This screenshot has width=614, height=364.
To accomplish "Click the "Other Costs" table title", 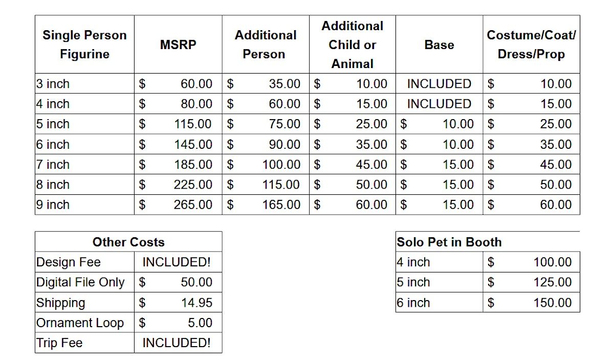I will (128, 242).
